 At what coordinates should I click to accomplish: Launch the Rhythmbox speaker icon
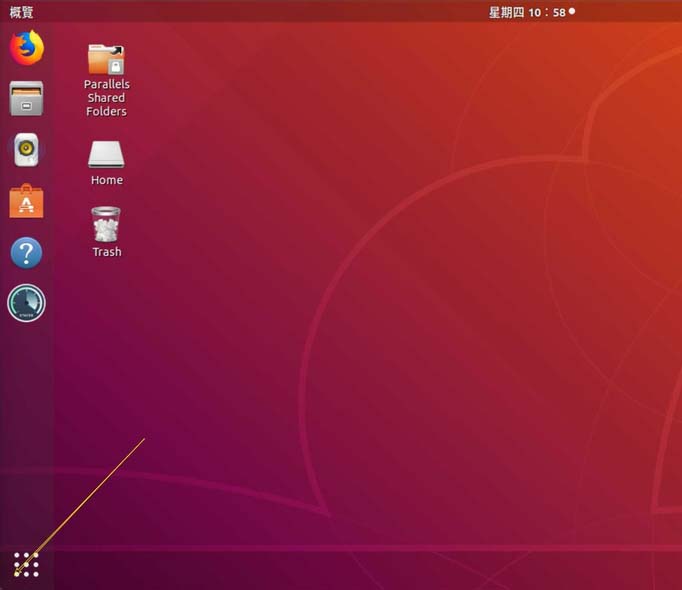27,150
